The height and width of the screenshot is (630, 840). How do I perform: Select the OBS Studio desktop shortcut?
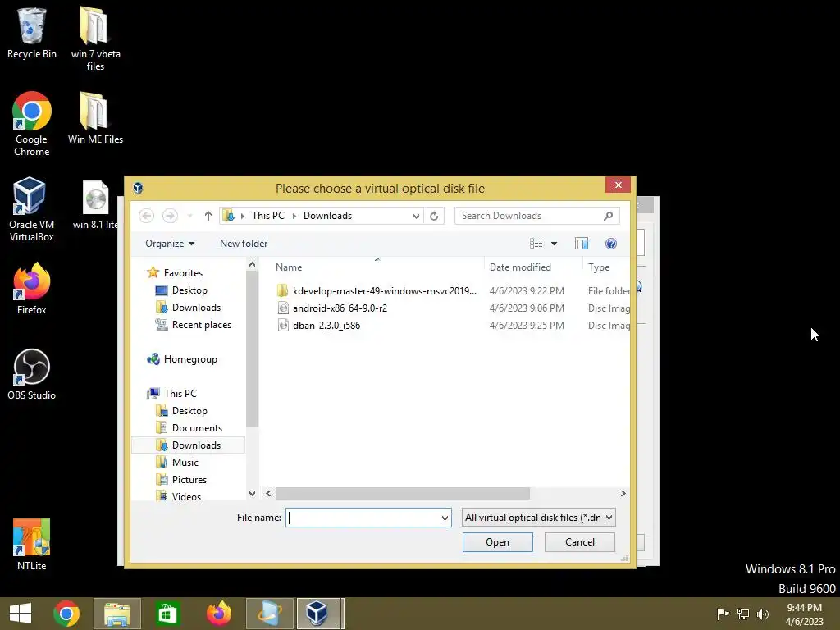pos(32,374)
